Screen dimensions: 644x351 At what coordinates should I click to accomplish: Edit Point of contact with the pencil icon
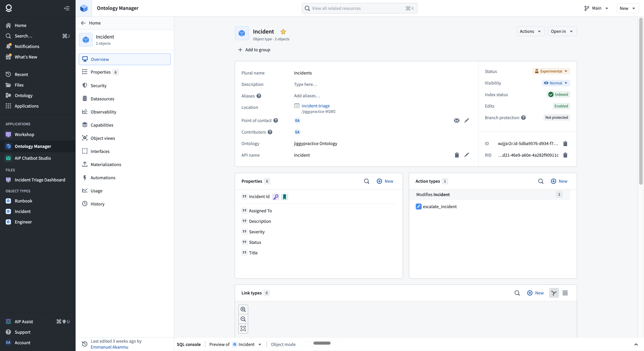tap(467, 121)
